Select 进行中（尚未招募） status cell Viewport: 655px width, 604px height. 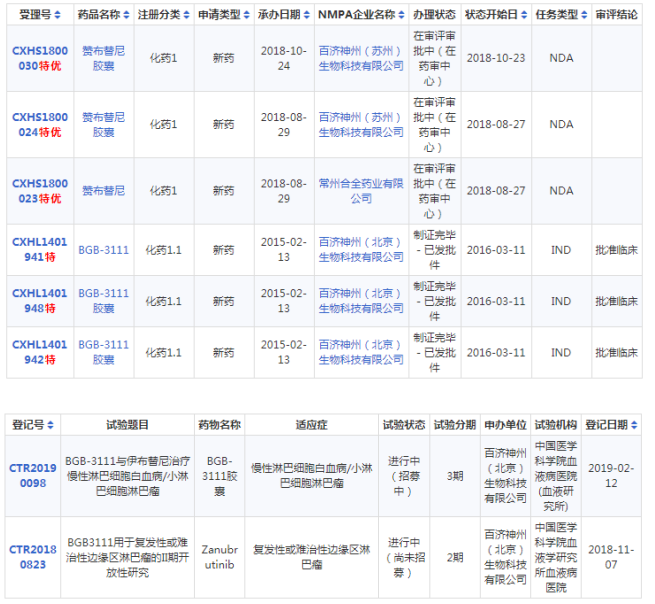point(404,557)
